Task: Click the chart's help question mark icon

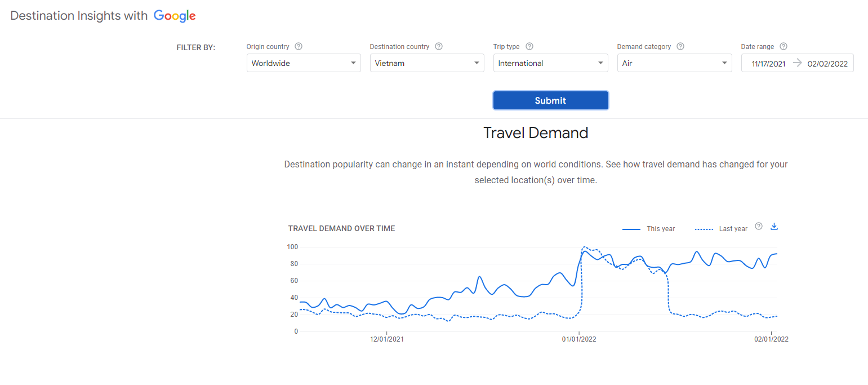Action: click(x=759, y=227)
